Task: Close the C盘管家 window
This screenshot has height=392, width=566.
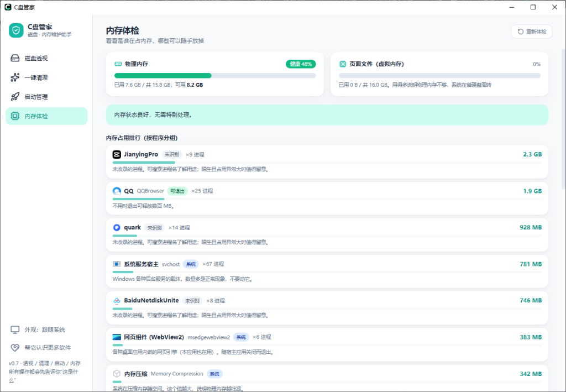Action: coord(554,7)
